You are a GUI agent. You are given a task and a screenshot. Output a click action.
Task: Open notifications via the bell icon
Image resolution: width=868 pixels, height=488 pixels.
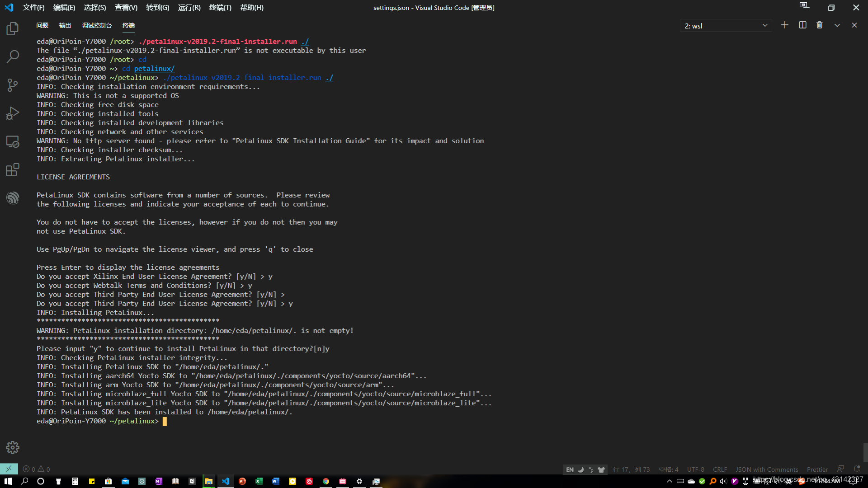[x=857, y=469]
